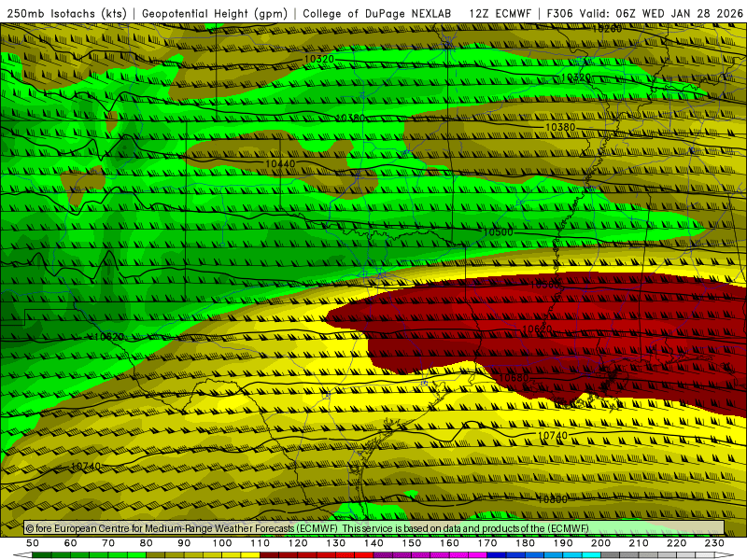Click the darkest green swatch under 50
747x560 pixels.
(x=42, y=555)
